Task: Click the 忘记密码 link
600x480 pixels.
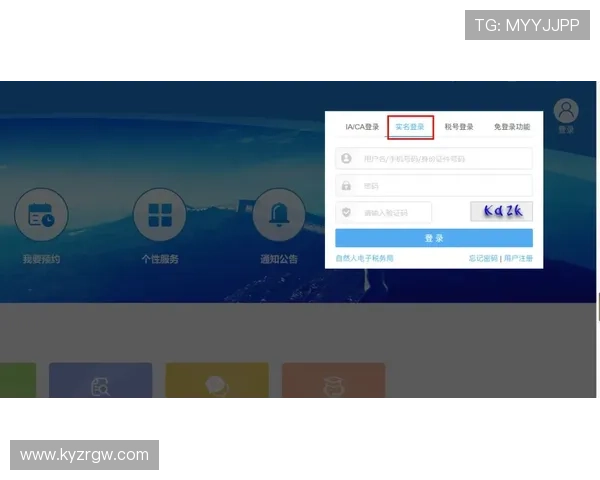Action: click(x=483, y=258)
